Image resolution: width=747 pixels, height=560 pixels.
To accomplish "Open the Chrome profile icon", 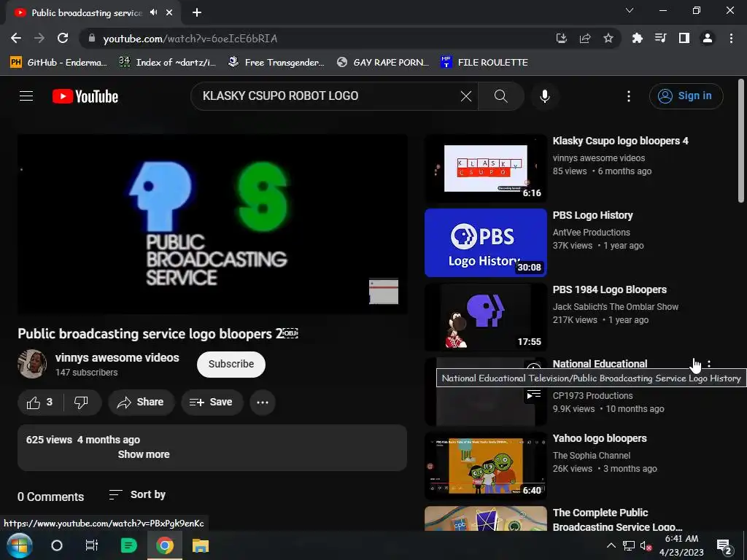I will pos(708,38).
